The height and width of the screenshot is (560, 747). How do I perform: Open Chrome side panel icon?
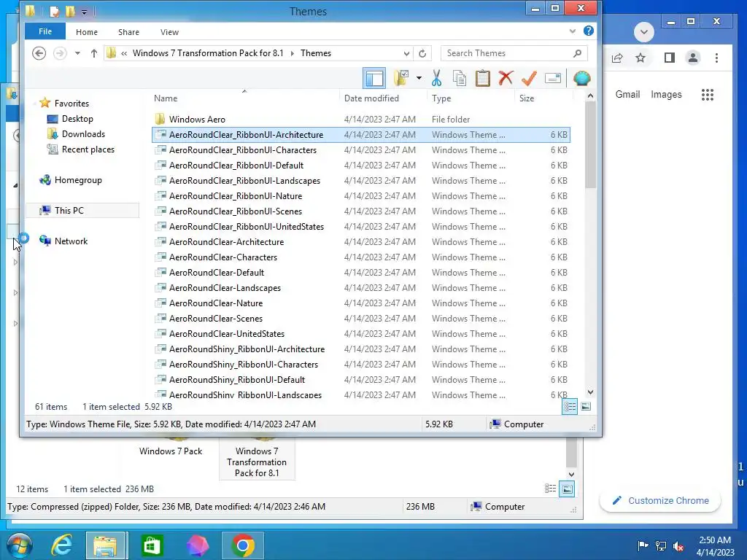(x=670, y=58)
